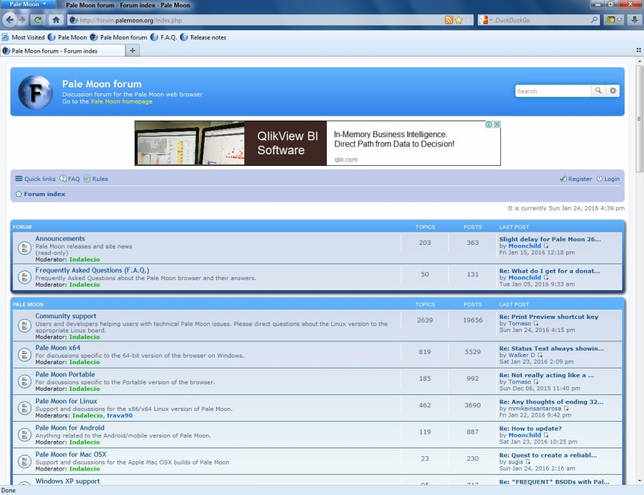Focus the DuckDuckGo browser search box

[541, 20]
